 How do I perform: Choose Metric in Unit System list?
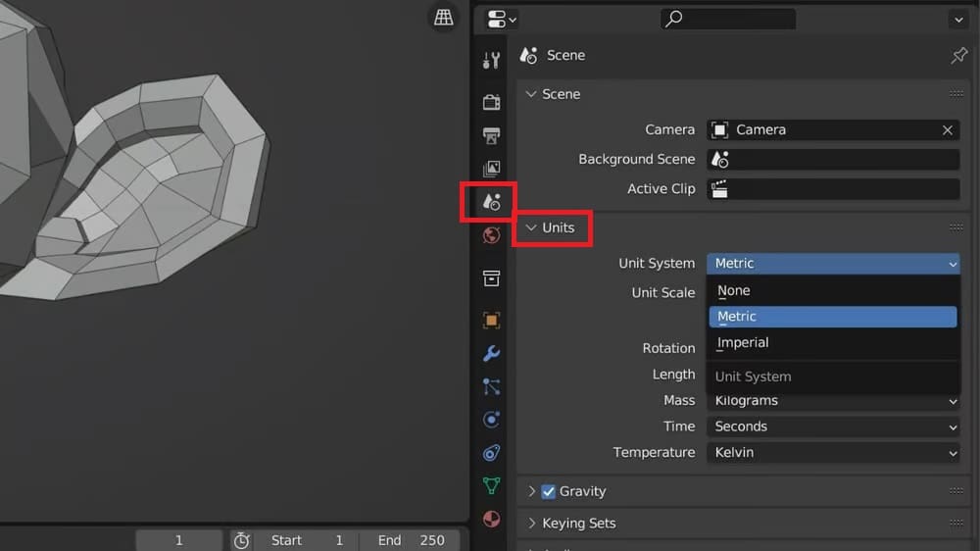(833, 317)
